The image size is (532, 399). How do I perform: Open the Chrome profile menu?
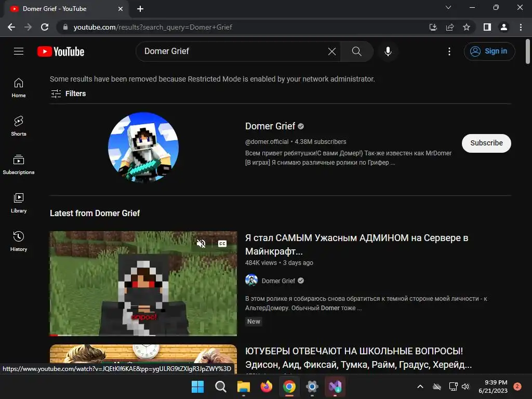(x=504, y=27)
